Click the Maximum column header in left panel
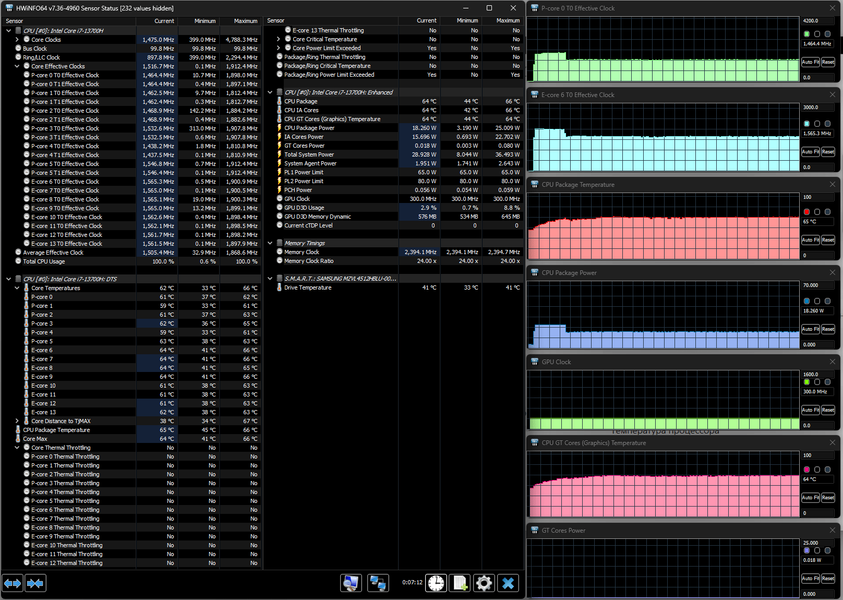The width and height of the screenshot is (843, 600). 245,22
